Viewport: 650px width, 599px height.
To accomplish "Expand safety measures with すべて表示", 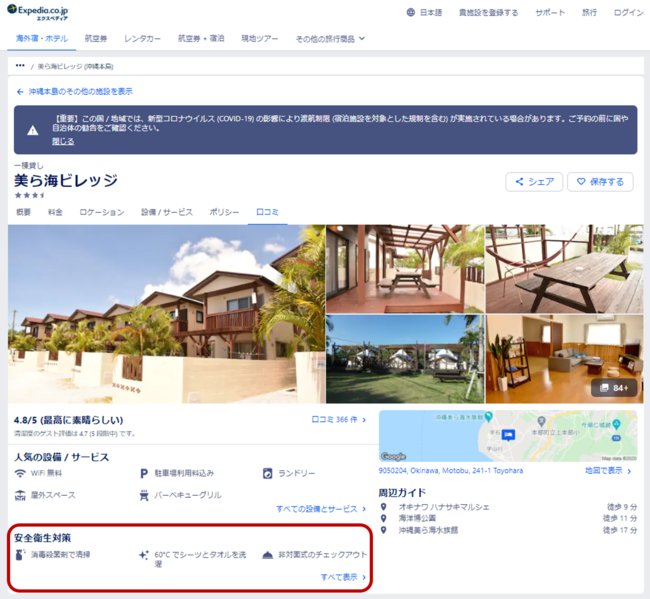I will pos(343,577).
